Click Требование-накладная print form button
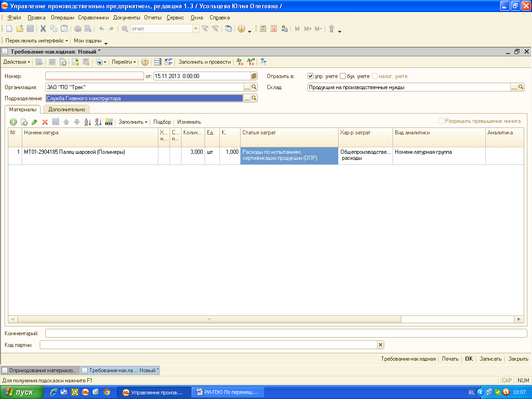 pyautogui.click(x=408, y=359)
